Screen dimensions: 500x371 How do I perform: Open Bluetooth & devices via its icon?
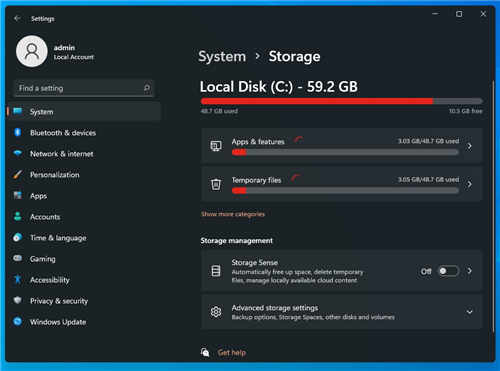18,133
